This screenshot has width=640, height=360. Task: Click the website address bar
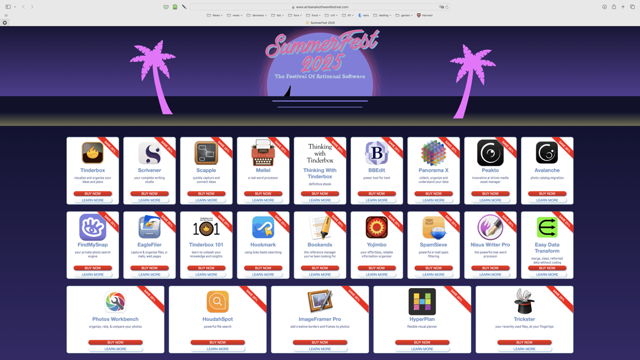320,7
